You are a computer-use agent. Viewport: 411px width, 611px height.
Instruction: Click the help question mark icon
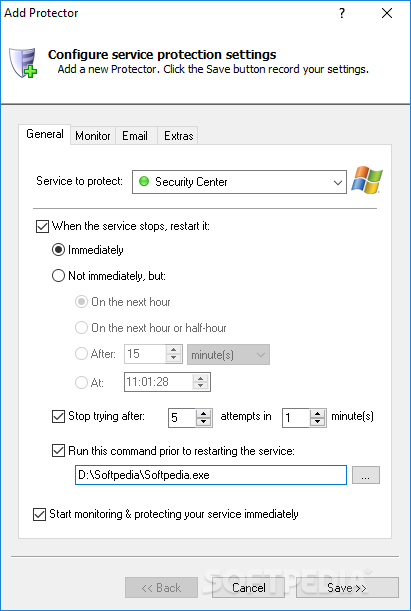342,13
